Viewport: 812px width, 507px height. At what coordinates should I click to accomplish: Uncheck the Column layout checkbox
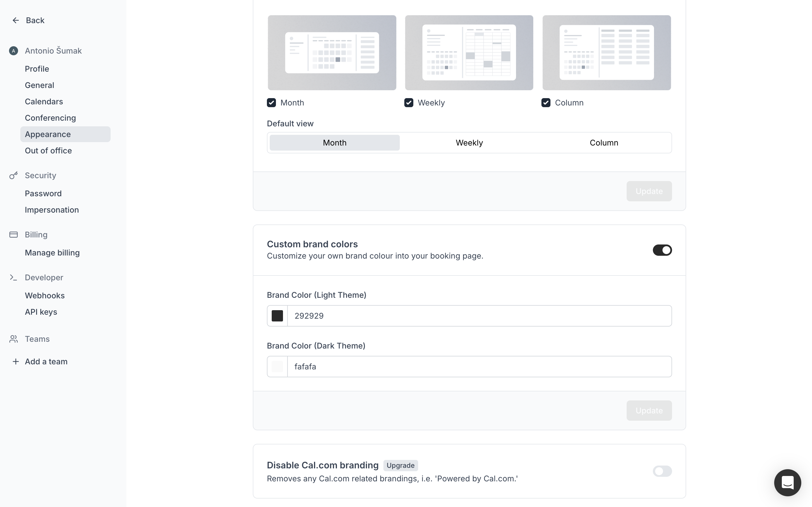point(546,103)
